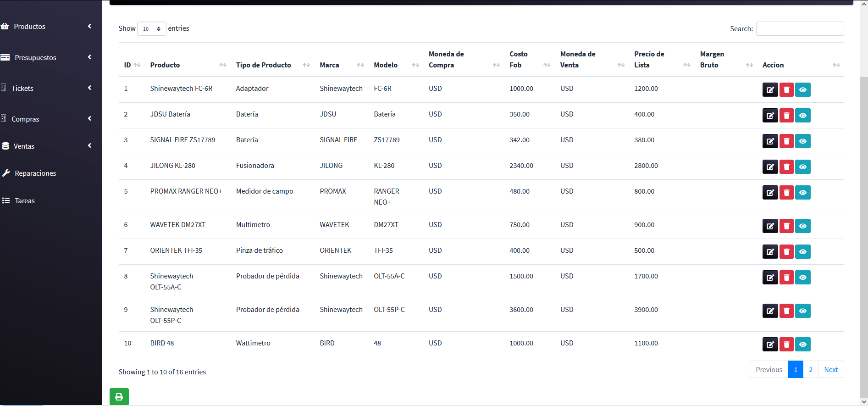The width and height of the screenshot is (868, 406).
Task: Edit JILONG KL-280 product
Action: pos(770,167)
